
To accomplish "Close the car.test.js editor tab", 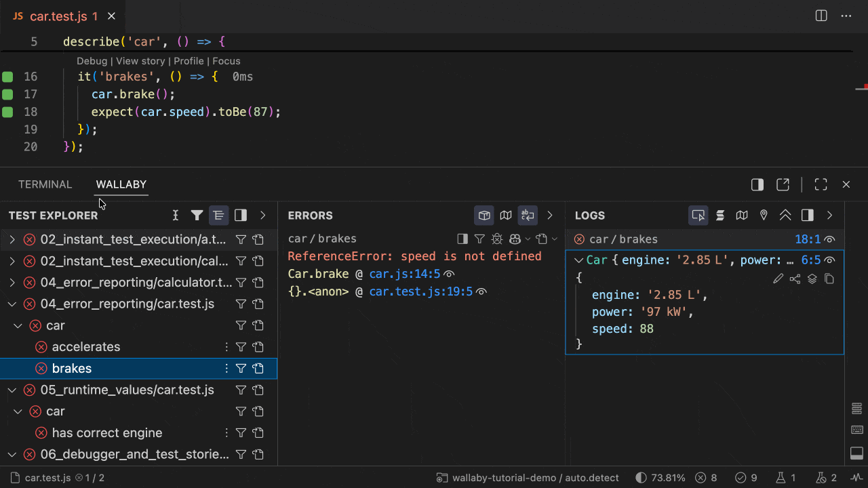I will tap(112, 16).
